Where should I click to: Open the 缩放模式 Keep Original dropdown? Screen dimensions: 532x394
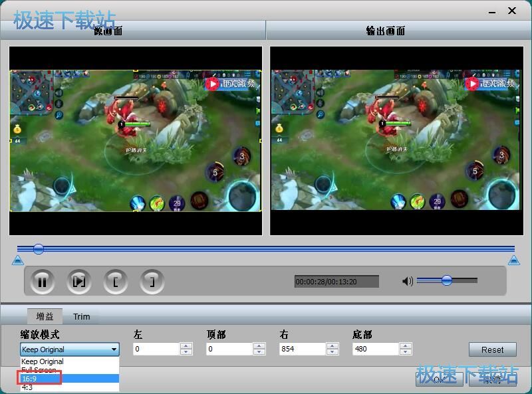coord(70,349)
